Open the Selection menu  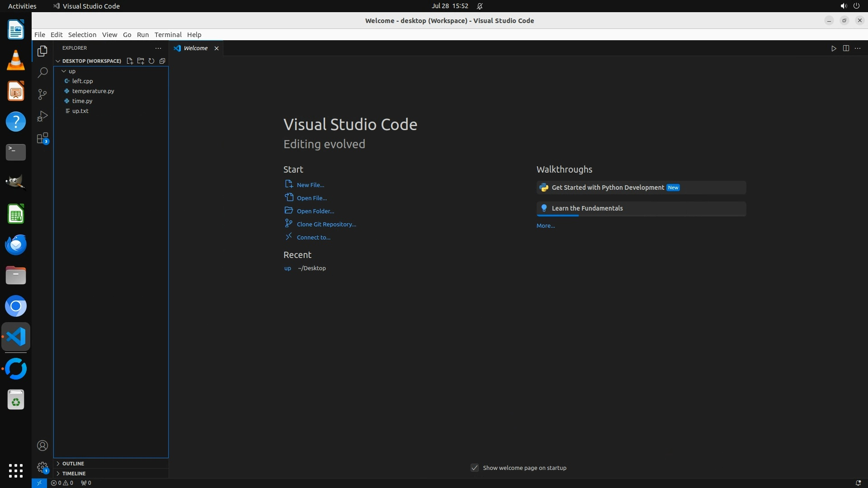[82, 35]
